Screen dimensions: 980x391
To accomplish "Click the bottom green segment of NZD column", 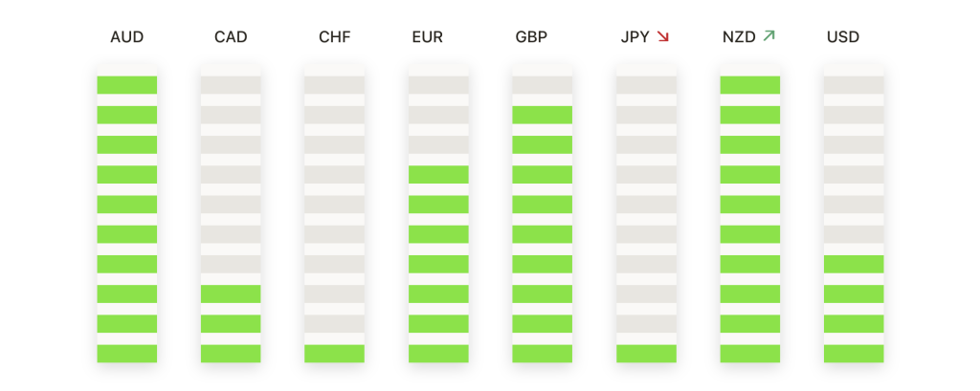I will pos(749,353).
